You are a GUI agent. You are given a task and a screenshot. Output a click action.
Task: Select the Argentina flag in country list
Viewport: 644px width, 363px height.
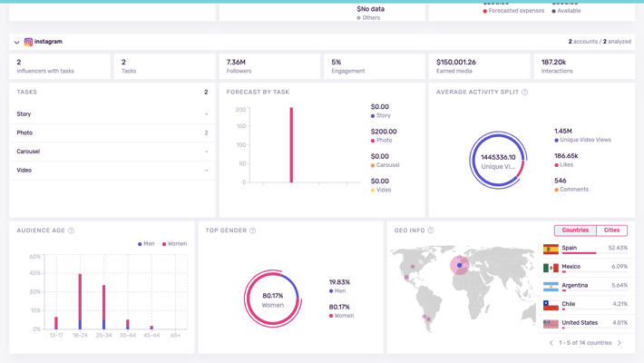pos(551,287)
